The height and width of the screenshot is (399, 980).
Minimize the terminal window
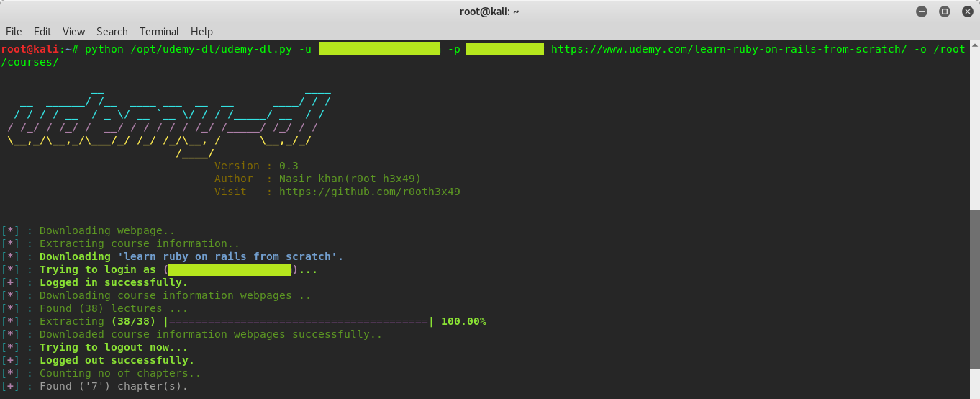(x=922, y=12)
